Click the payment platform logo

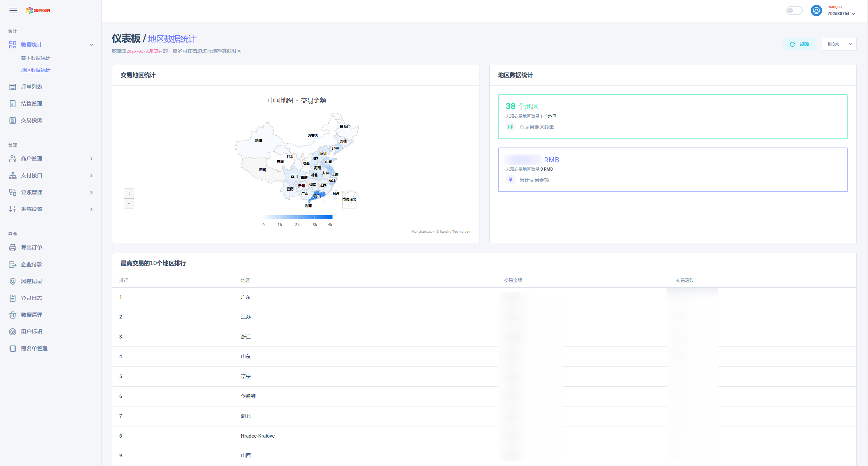[x=38, y=11]
